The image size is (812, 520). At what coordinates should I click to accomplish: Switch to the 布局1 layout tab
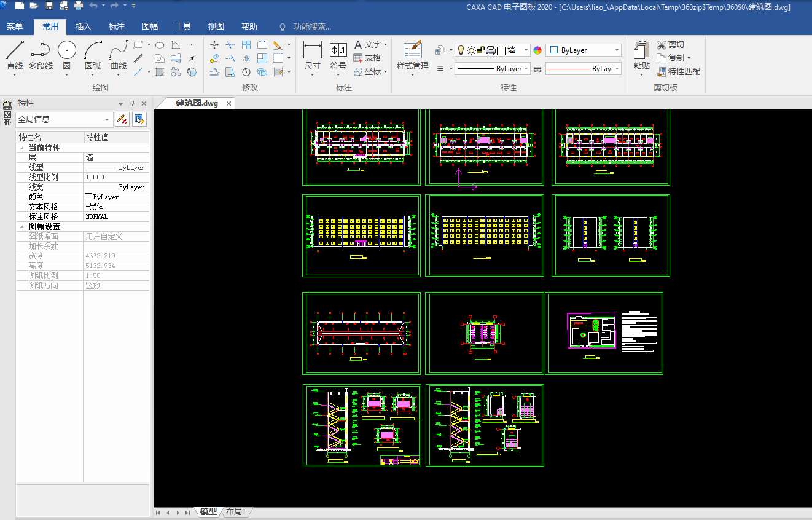click(236, 511)
